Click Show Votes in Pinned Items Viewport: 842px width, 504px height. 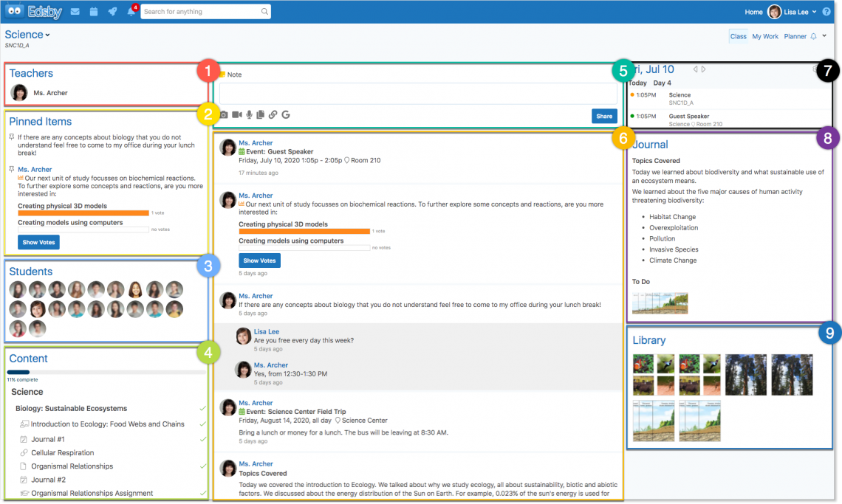point(38,242)
